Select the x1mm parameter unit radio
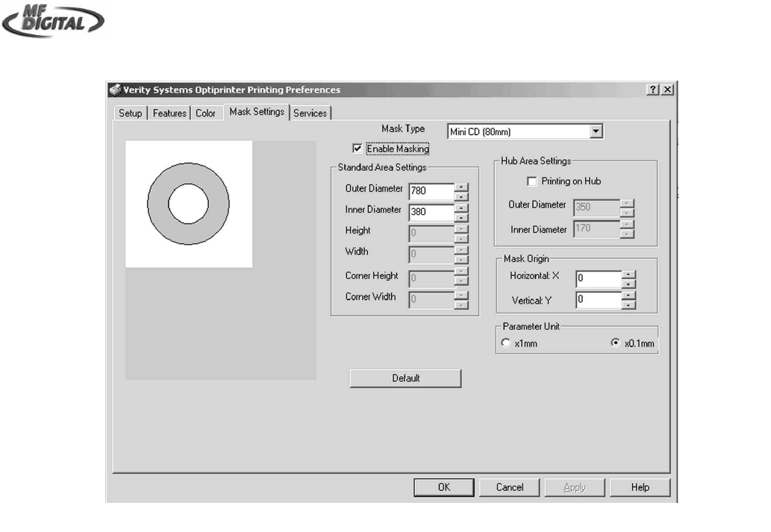Viewport: 771px width, 532px height. click(506, 343)
